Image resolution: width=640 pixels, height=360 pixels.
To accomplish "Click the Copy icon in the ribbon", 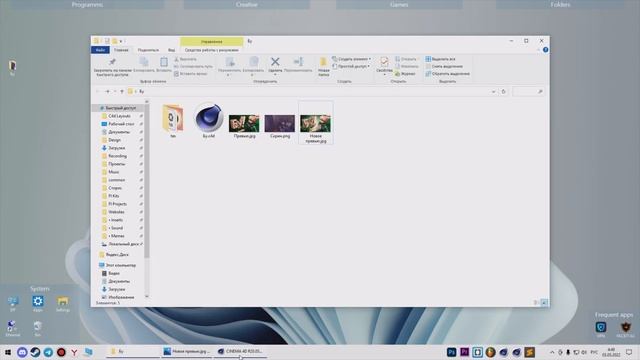I will [144, 62].
